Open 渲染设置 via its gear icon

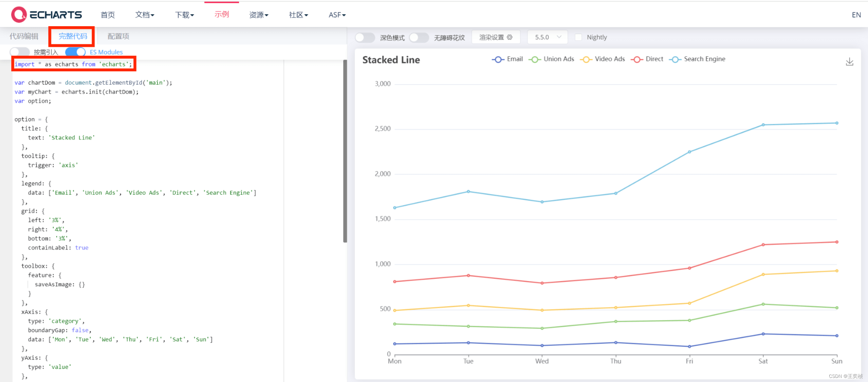pyautogui.click(x=510, y=37)
